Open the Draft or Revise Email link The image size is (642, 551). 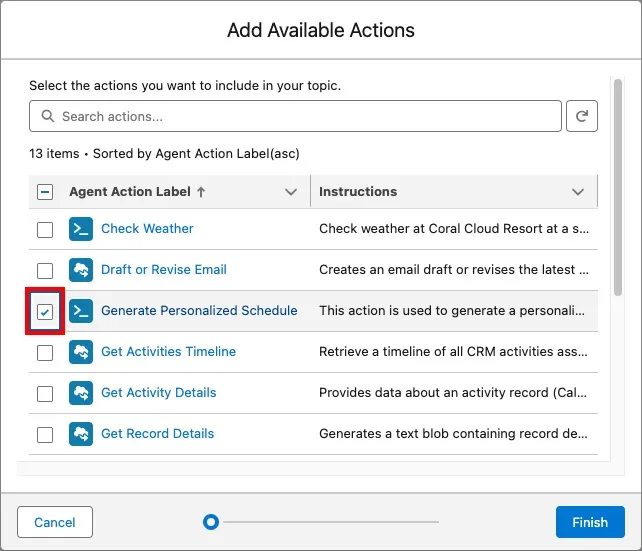pyautogui.click(x=164, y=270)
